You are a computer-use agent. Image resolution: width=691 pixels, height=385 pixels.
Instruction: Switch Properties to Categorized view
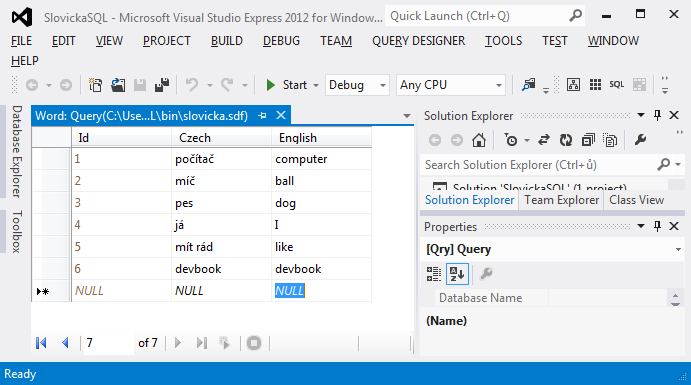pos(434,274)
